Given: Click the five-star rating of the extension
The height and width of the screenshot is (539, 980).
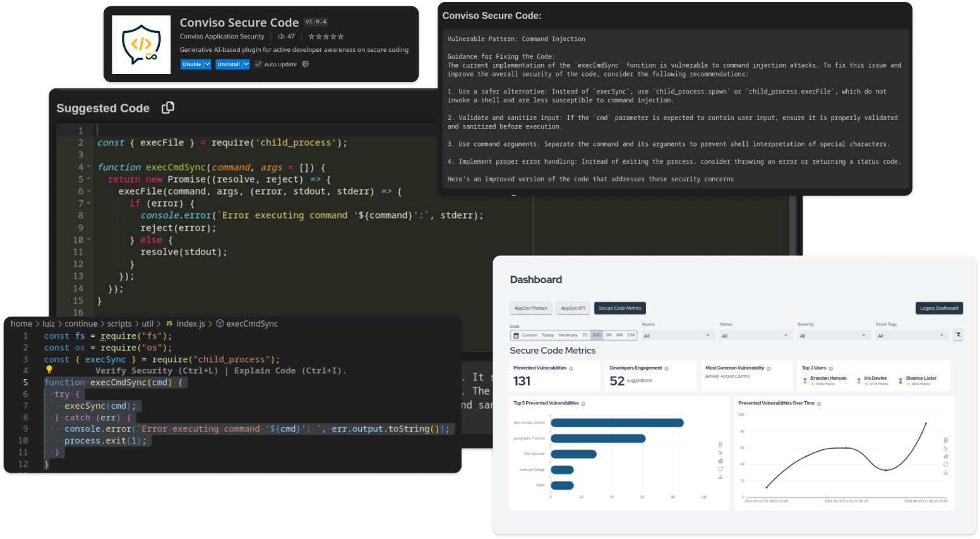Looking at the screenshot, I should [x=326, y=37].
